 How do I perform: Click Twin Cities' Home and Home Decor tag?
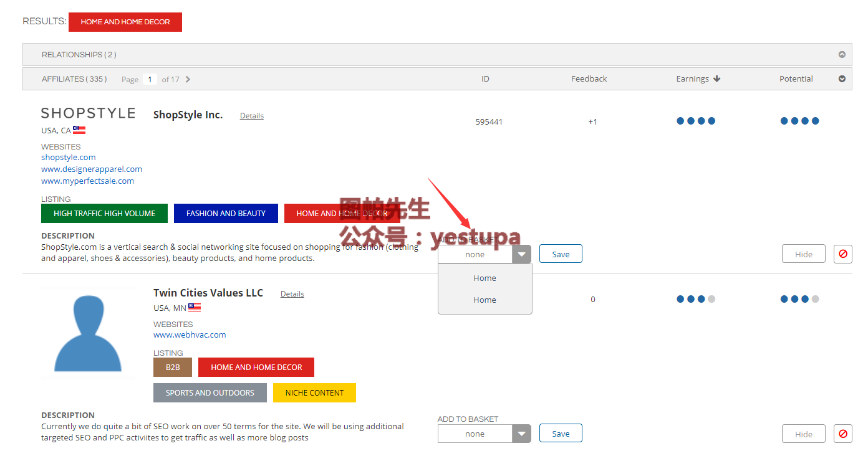pyautogui.click(x=256, y=368)
